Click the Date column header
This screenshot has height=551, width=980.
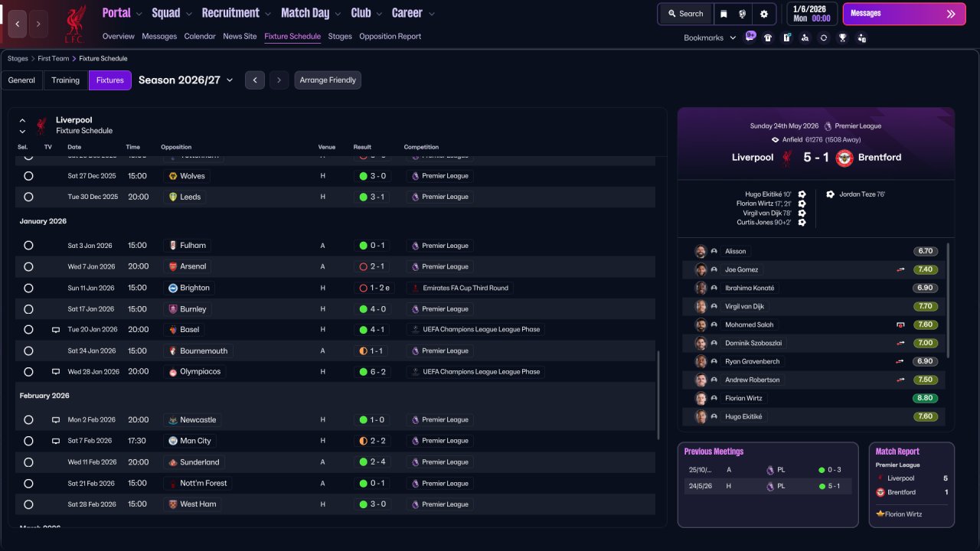click(x=74, y=147)
